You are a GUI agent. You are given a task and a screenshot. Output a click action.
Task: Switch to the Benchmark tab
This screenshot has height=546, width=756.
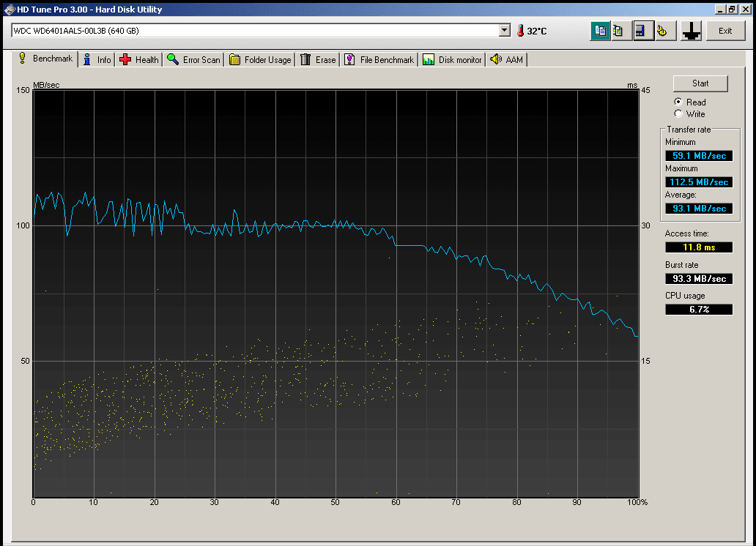[45, 59]
